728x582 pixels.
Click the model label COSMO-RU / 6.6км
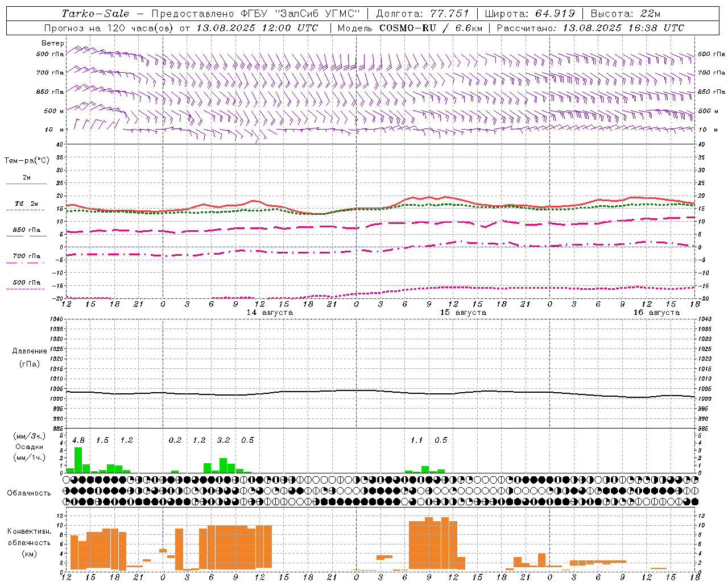click(431, 28)
